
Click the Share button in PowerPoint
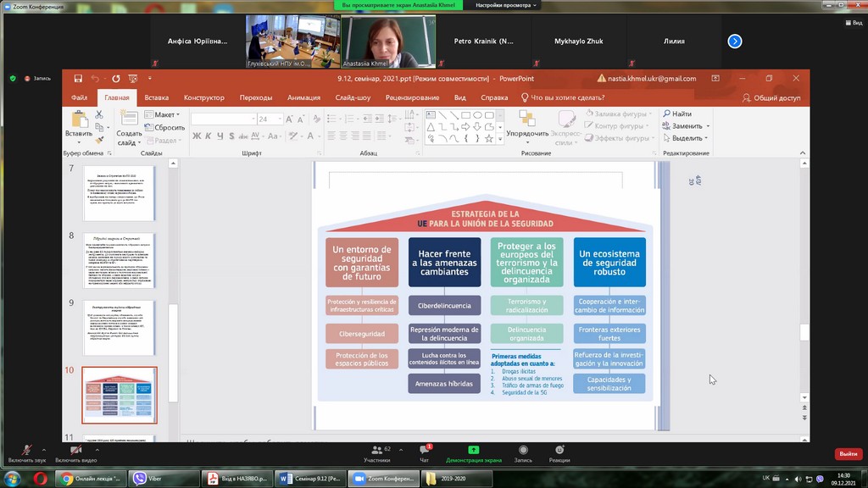coord(771,97)
